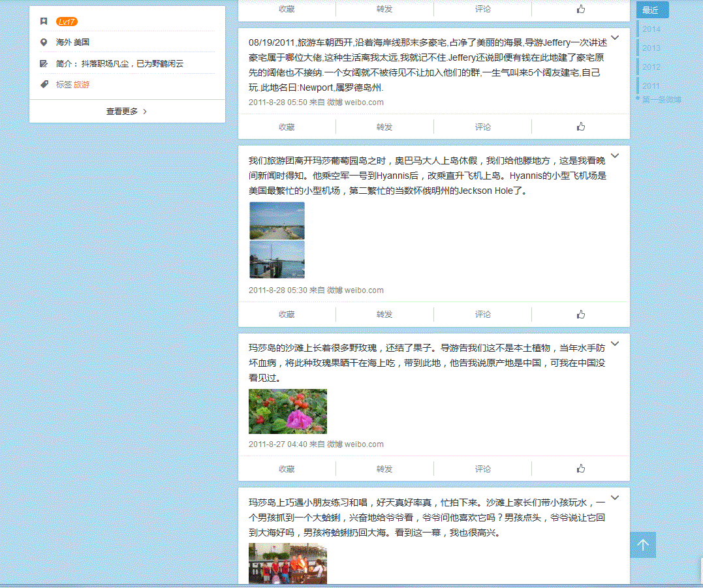Like the Newport mansion post with thumbs-up
The image size is (703, 588).
tap(580, 127)
